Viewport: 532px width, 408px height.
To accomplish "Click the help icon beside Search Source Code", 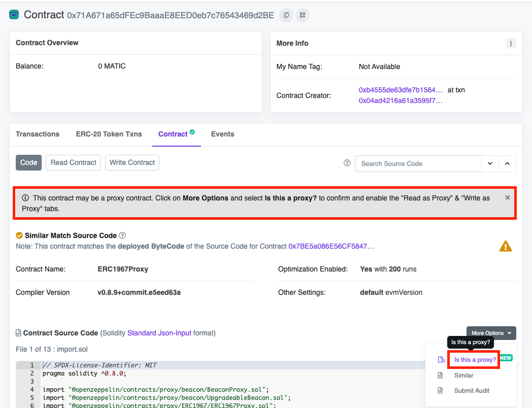I will coord(347,163).
